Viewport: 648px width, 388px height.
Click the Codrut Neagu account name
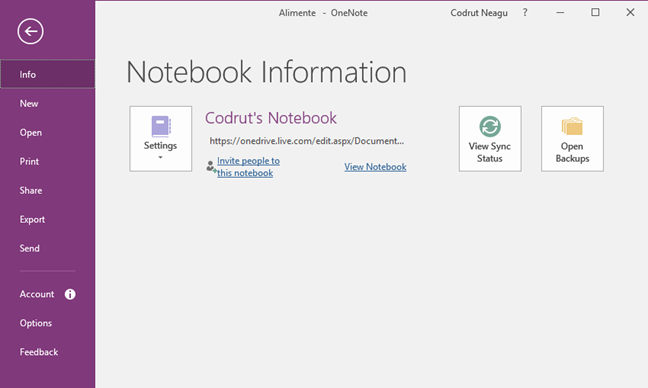(x=479, y=13)
